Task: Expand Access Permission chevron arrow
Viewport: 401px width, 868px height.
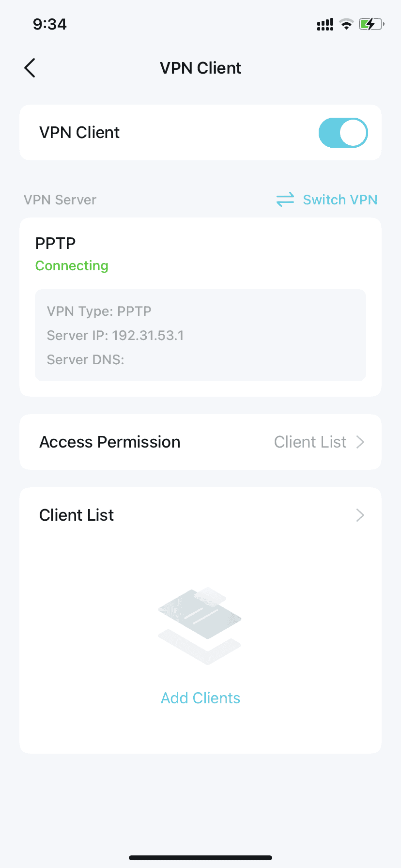Action: (360, 442)
